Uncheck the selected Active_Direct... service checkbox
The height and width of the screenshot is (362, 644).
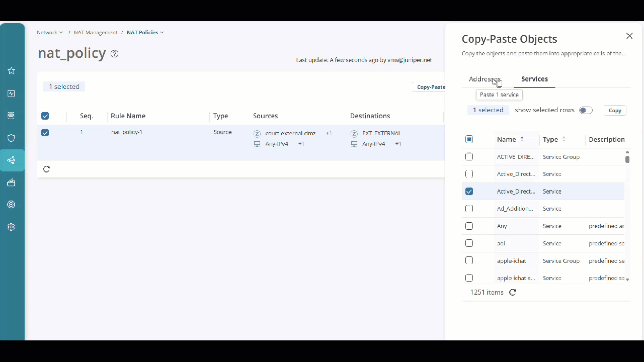[469, 192]
